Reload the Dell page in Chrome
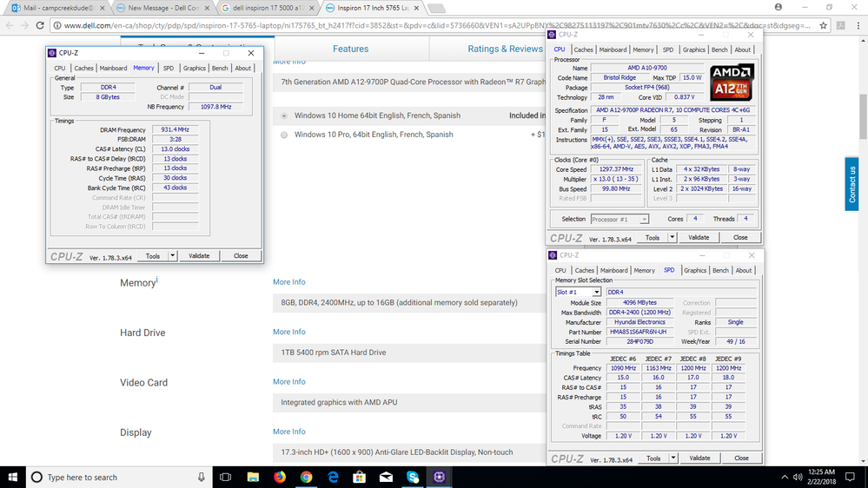The width and height of the screenshot is (868, 488). [40, 25]
